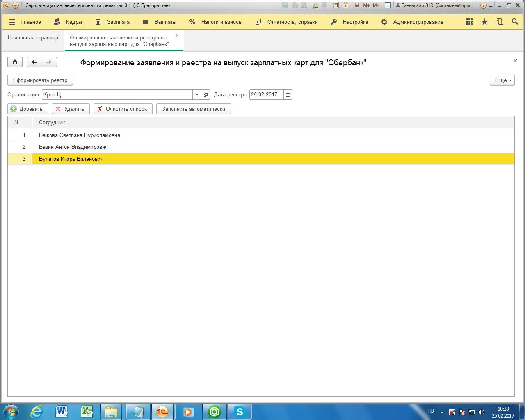The width and height of the screenshot is (525, 420).
Task: Open the History icon in section panel
Action: point(500,22)
